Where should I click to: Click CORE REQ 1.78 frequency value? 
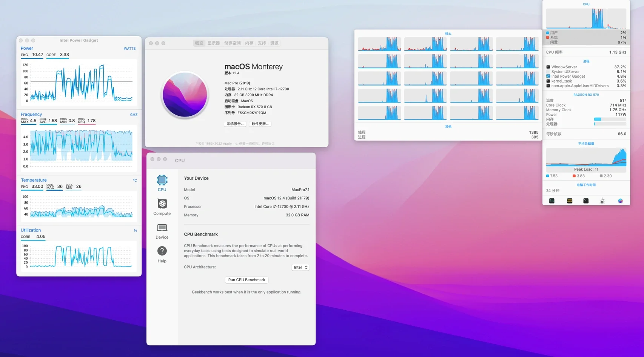click(87, 121)
